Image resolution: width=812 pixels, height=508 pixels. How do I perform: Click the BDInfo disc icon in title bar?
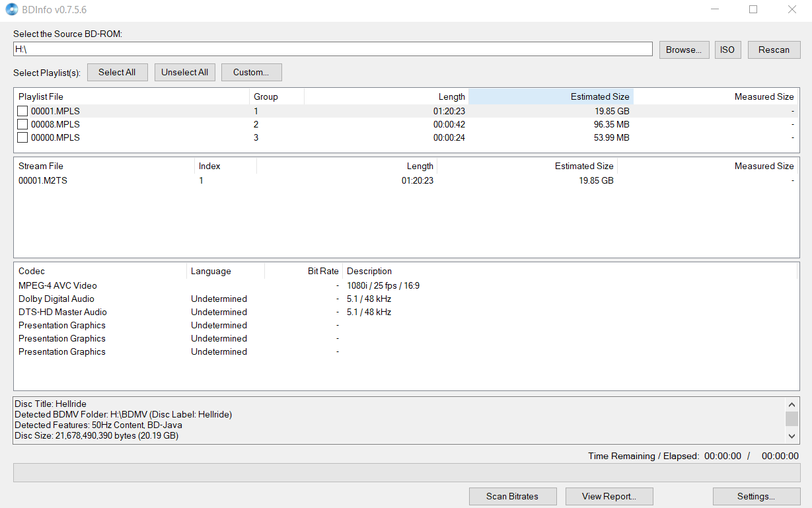point(11,10)
